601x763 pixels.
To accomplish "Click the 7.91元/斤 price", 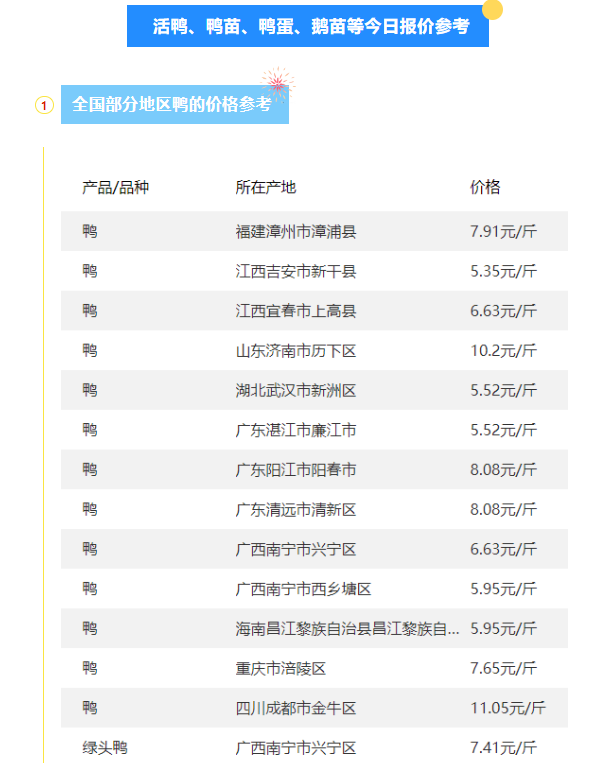I will [x=503, y=232].
